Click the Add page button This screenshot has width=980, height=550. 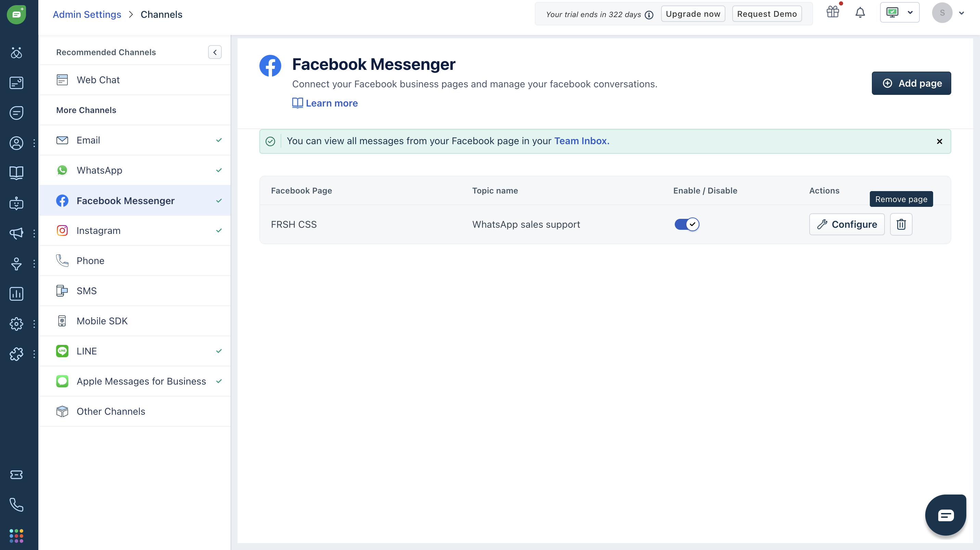click(x=911, y=83)
